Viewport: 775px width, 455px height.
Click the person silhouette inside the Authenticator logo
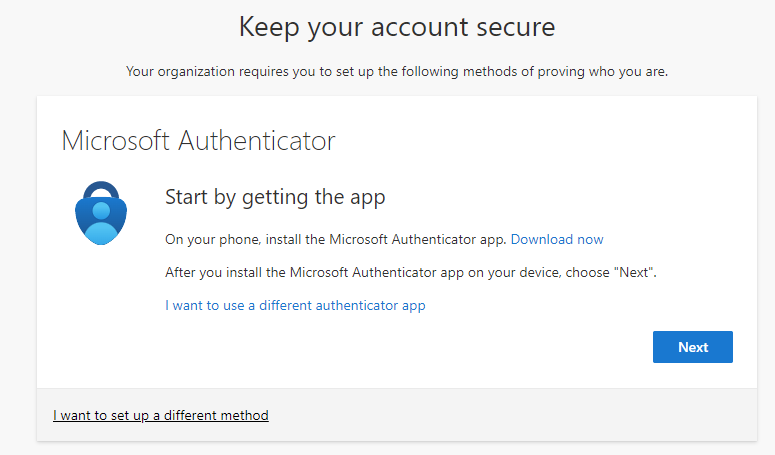101,222
